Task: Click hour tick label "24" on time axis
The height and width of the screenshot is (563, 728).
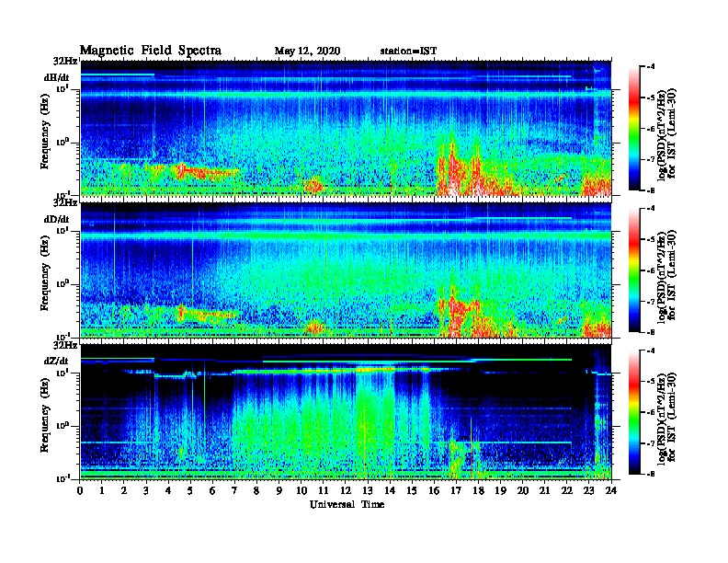Action: [x=611, y=491]
